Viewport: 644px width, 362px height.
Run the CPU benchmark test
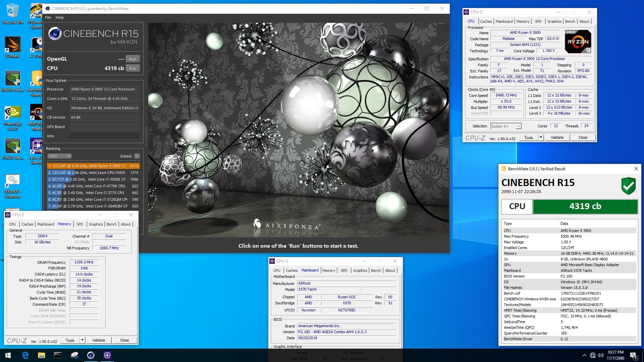[x=132, y=68]
